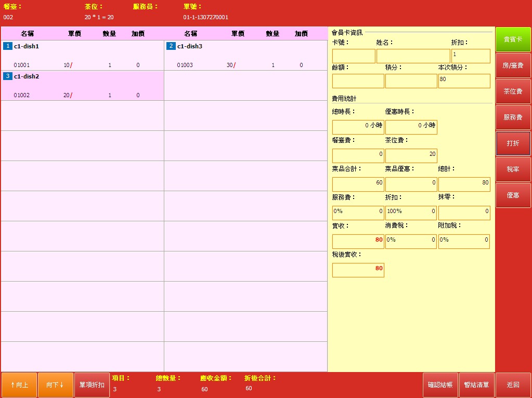Viewport: 532px width, 398px height.
Task: Click the 折後合計 label in footer
Action: [260, 378]
